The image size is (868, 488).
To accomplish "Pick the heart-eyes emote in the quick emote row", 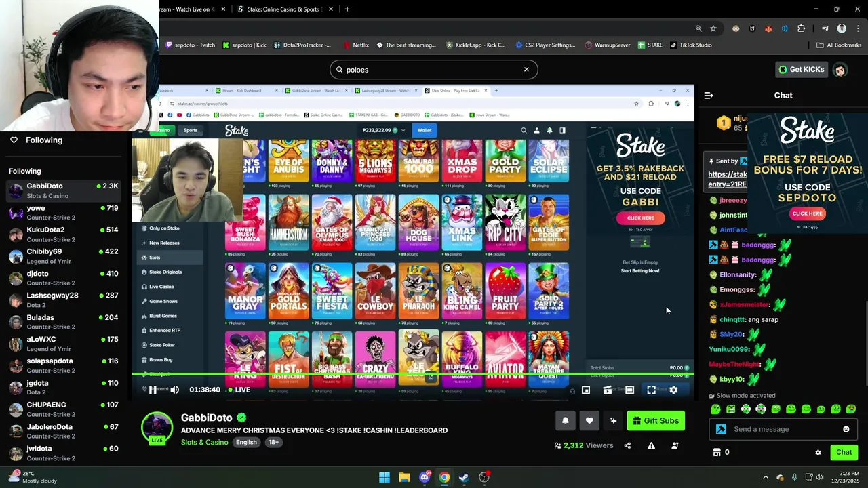I will click(851, 409).
